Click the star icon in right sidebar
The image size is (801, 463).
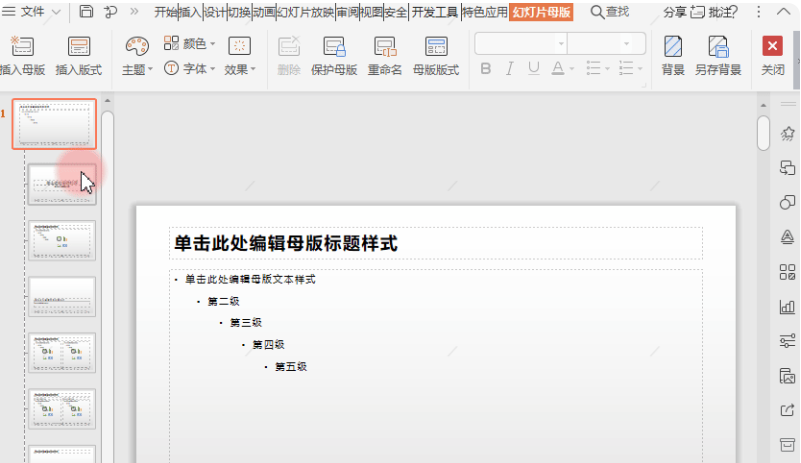point(787,134)
